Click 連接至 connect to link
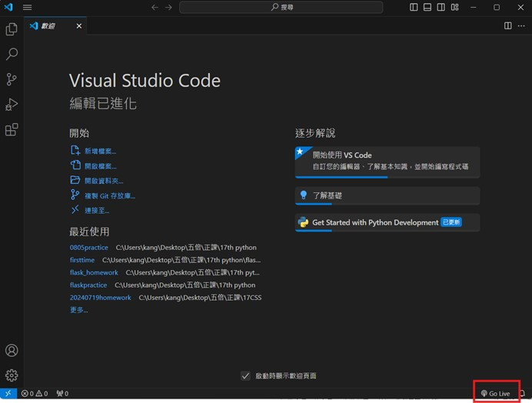Screen dimensions: 532x403 [97, 211]
